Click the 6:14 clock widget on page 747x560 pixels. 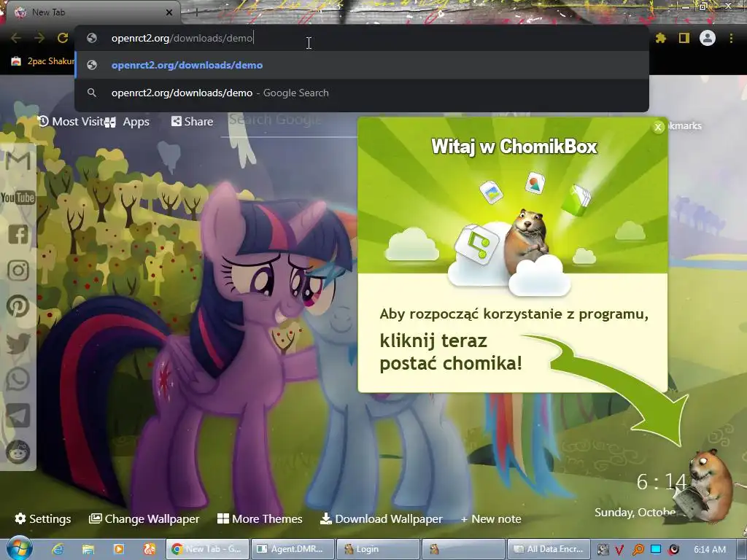click(x=661, y=482)
